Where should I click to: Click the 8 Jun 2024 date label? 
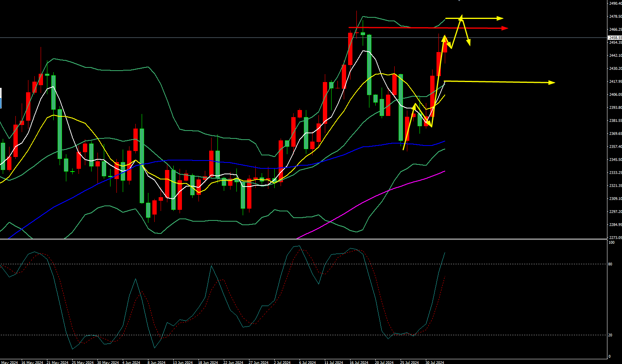(157, 362)
